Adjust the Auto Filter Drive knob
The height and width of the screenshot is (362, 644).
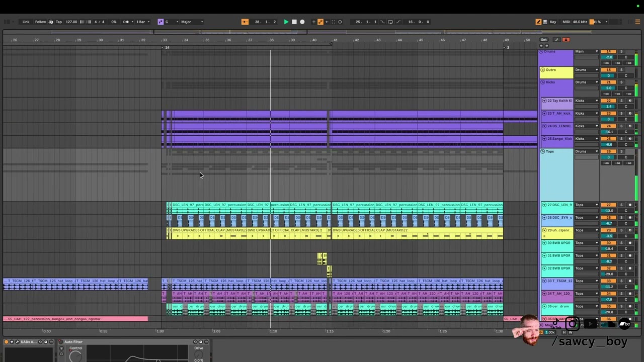[199, 354]
